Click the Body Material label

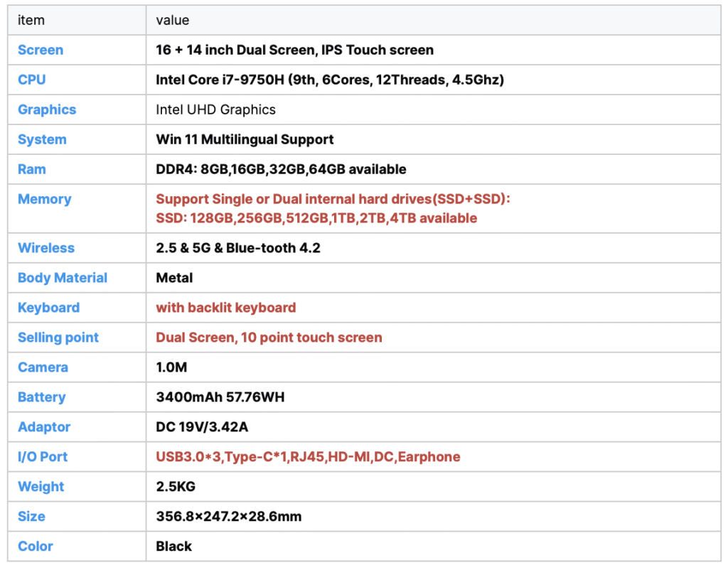coord(63,278)
